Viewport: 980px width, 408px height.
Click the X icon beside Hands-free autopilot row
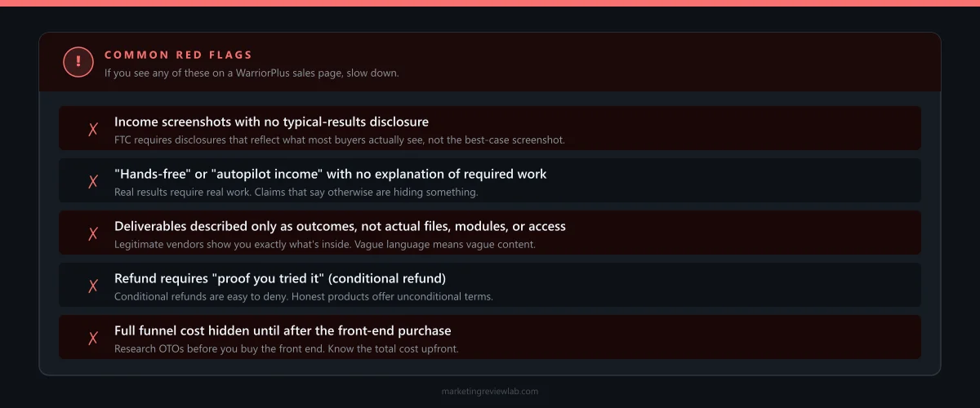point(93,181)
